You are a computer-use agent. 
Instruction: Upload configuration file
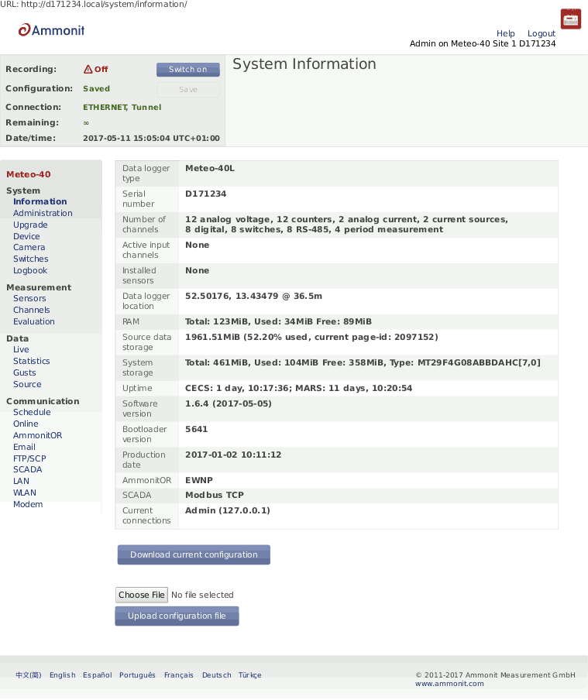tap(177, 616)
